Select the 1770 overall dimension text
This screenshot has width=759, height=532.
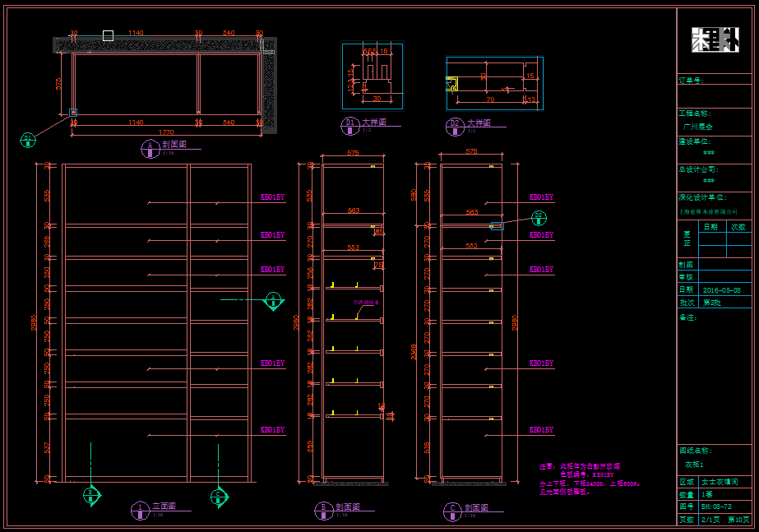pyautogui.click(x=166, y=132)
